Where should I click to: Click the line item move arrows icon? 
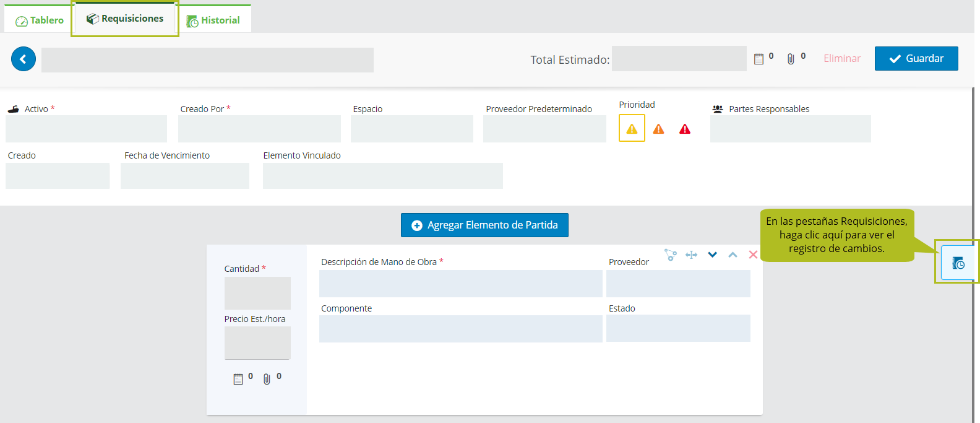pos(692,255)
